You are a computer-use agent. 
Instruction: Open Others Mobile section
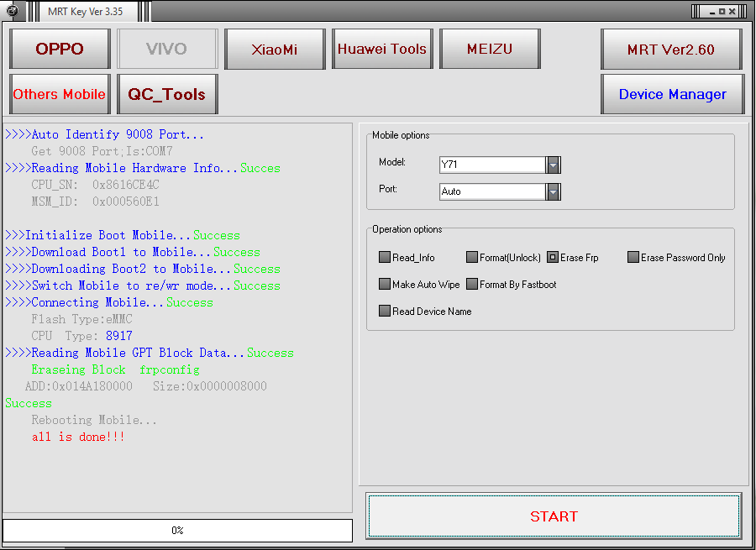(x=60, y=94)
